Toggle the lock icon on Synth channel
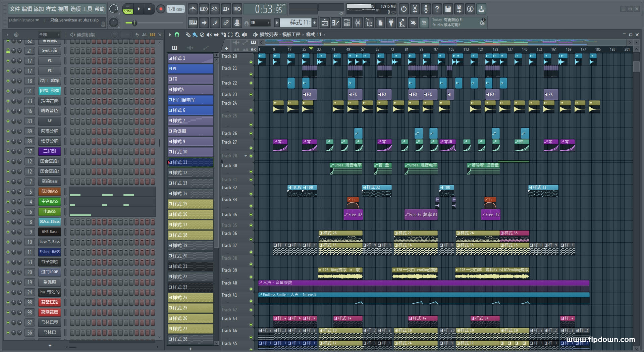The width and height of the screenshot is (644, 352). pyautogui.click(x=8, y=51)
